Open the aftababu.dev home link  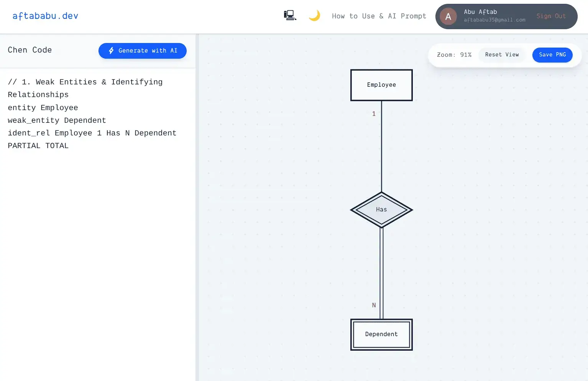45,16
